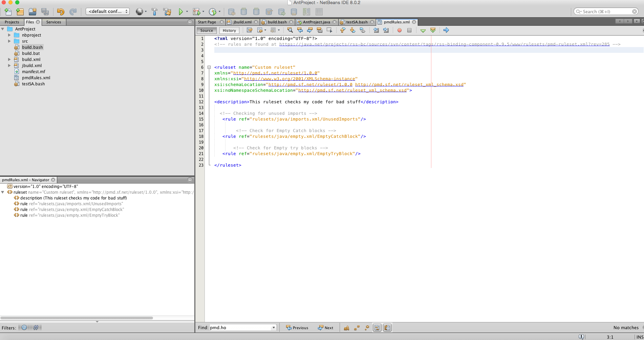This screenshot has height=340, width=644.
Task: Click the Next find button
Action: tap(325, 328)
